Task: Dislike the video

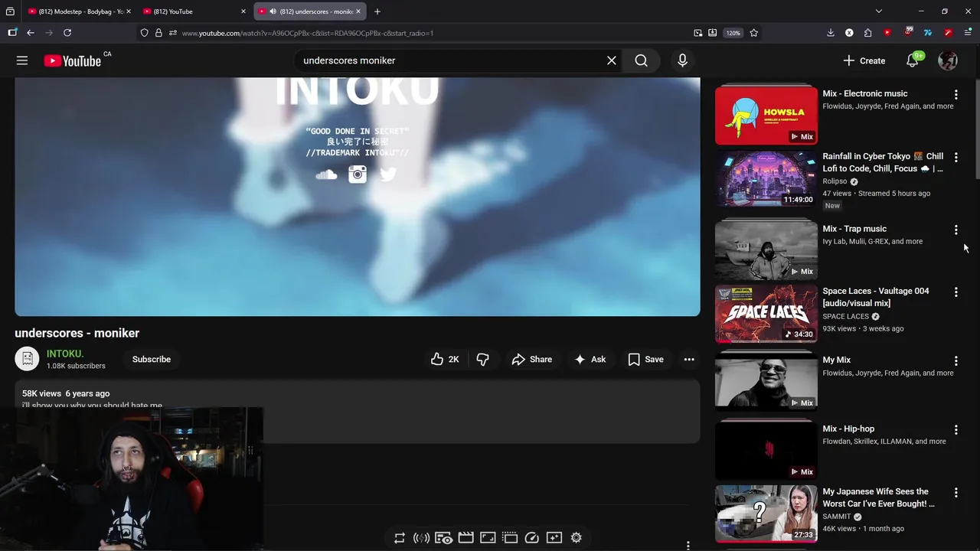Action: 482,359
